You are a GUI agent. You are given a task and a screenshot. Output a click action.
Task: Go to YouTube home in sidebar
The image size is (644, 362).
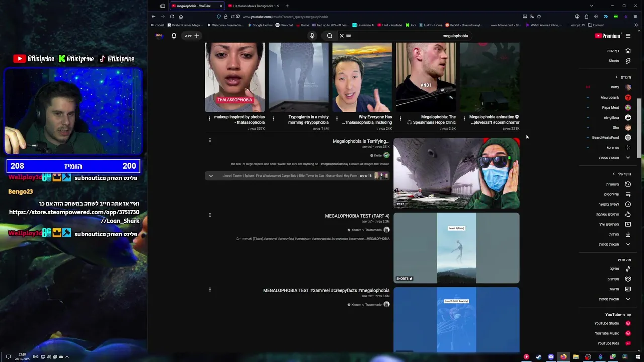point(619,51)
